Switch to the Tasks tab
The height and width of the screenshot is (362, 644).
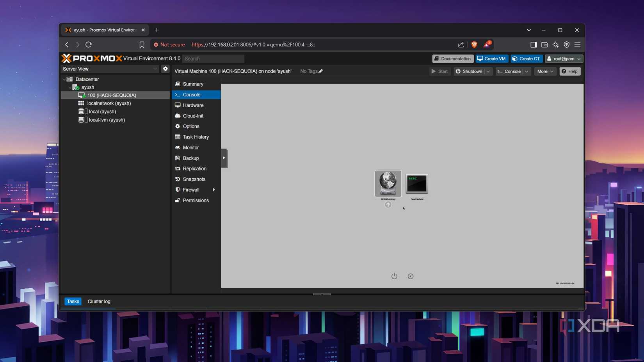[73, 302]
